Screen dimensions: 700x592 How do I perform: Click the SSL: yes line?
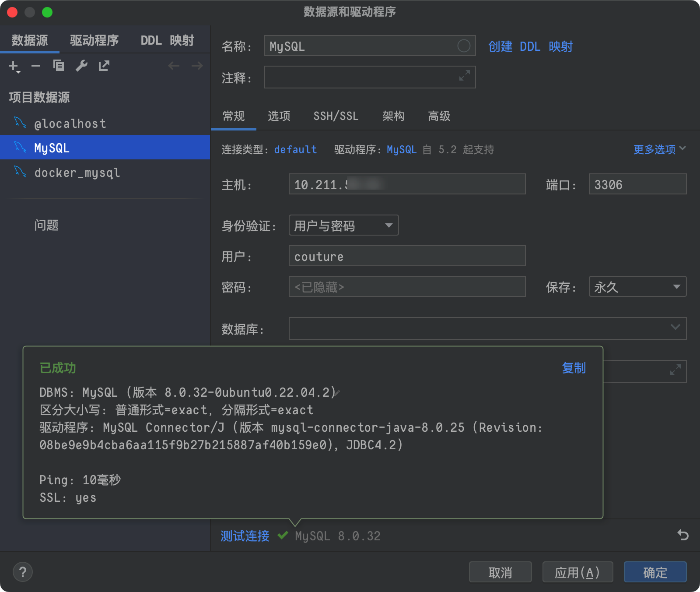[x=68, y=497]
